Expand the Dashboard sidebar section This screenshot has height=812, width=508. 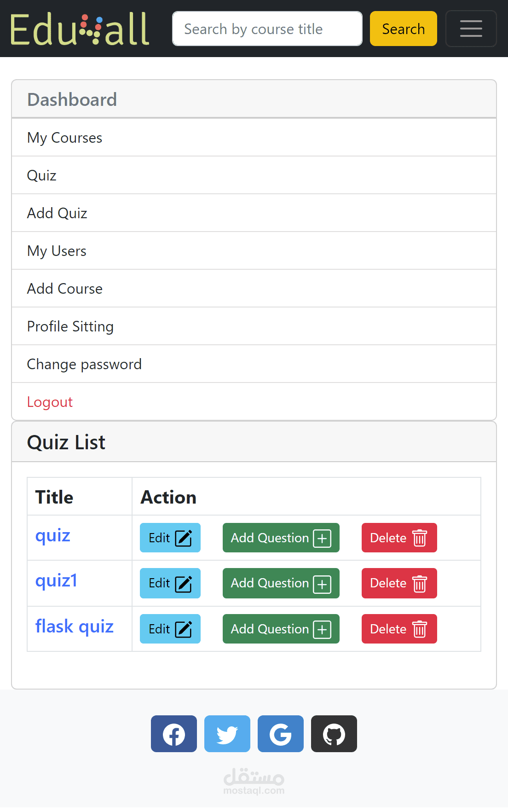pyautogui.click(x=72, y=99)
